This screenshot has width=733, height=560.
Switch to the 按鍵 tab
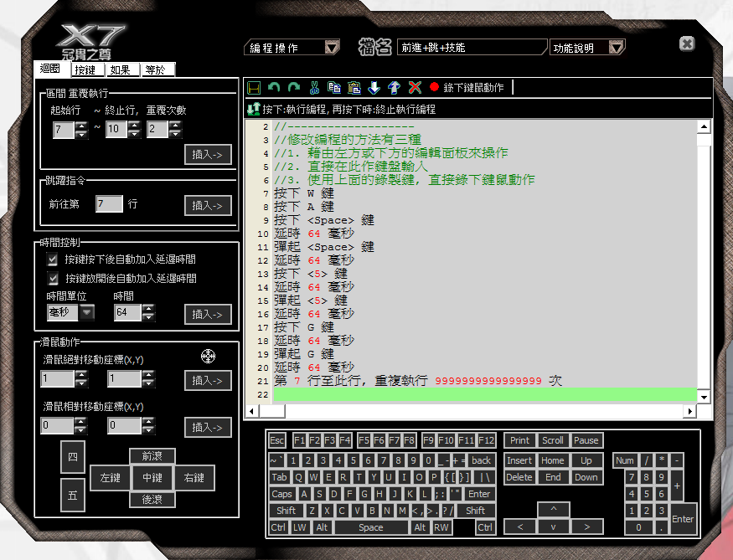pyautogui.click(x=85, y=70)
